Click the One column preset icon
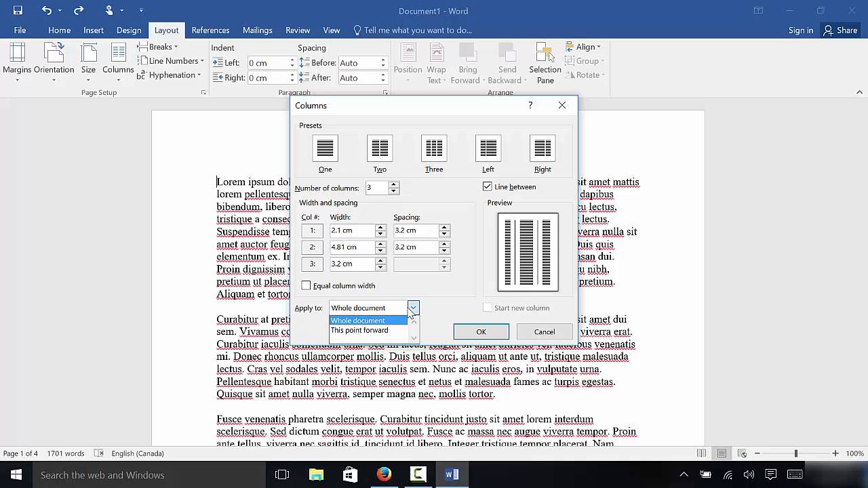868x488 pixels. point(325,148)
